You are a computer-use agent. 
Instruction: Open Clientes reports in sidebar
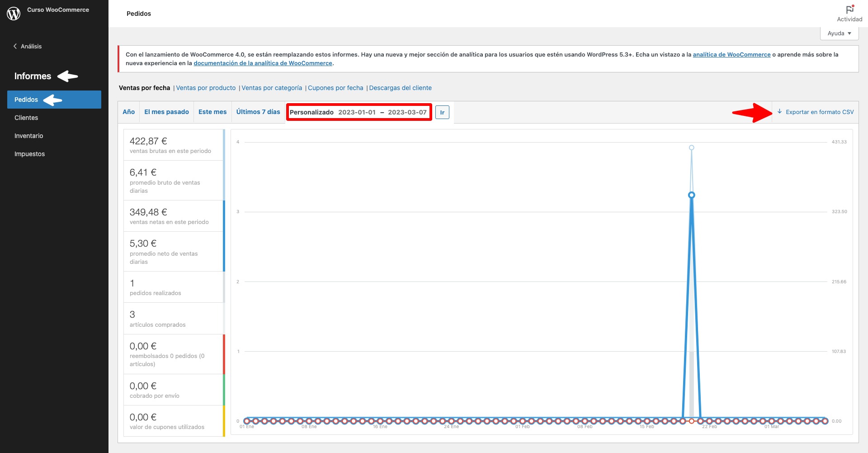click(x=26, y=118)
